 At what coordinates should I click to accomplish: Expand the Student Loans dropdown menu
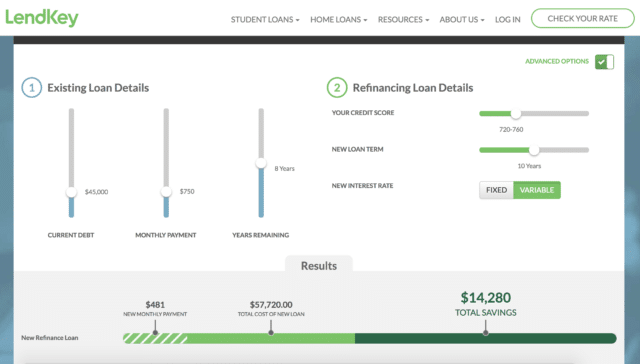click(x=265, y=20)
